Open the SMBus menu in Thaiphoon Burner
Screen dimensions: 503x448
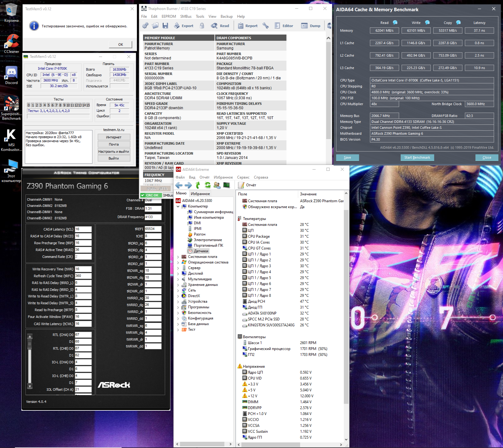(x=186, y=16)
